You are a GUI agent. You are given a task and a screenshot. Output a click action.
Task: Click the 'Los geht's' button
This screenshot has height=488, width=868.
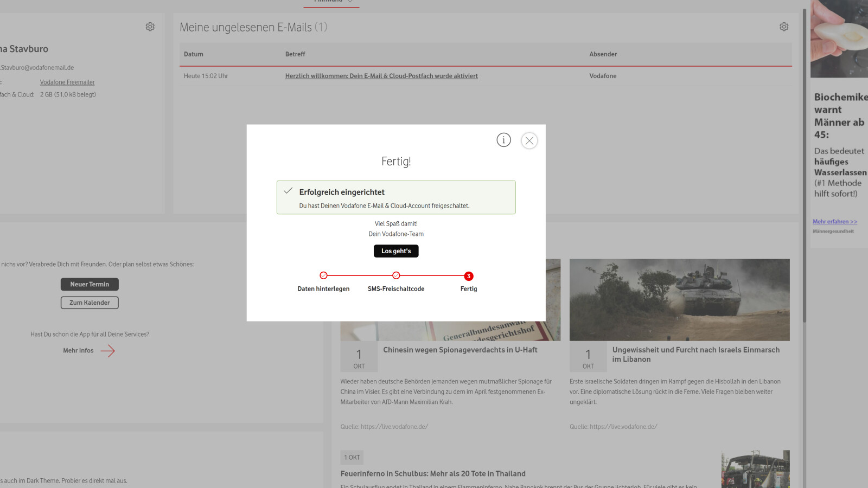[x=395, y=251]
